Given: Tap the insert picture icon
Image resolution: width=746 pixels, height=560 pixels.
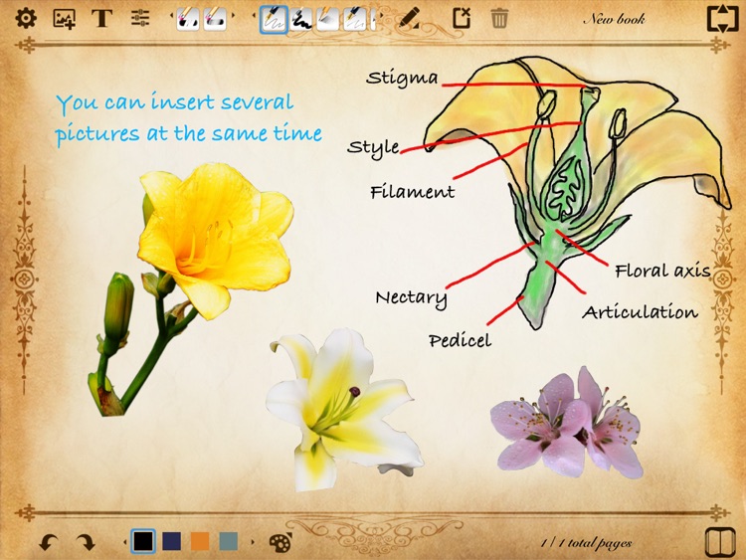Looking at the screenshot, I should pyautogui.click(x=64, y=18).
